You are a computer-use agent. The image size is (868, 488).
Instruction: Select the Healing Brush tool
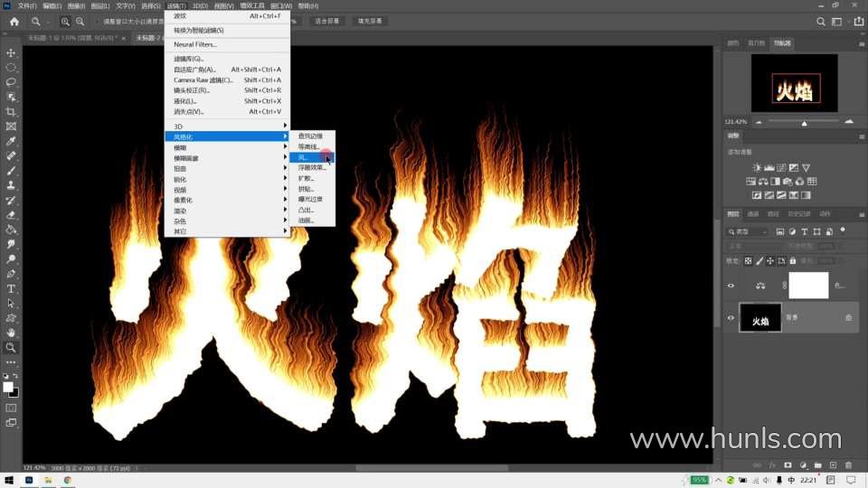pos(11,156)
